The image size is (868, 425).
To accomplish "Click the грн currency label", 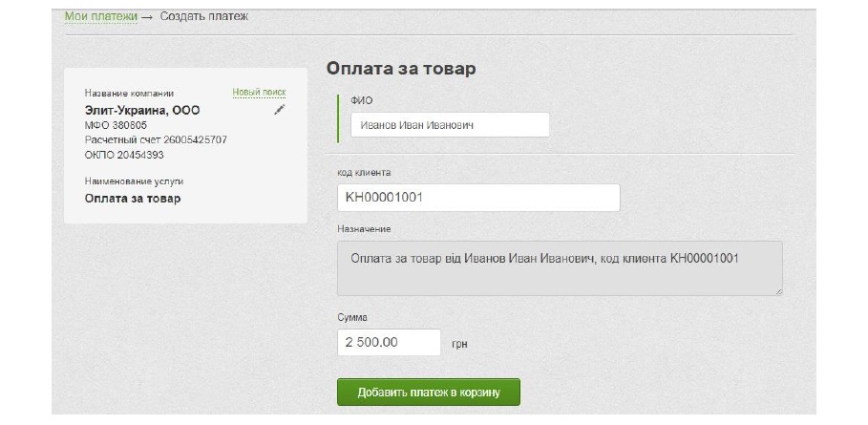I will coord(459,343).
